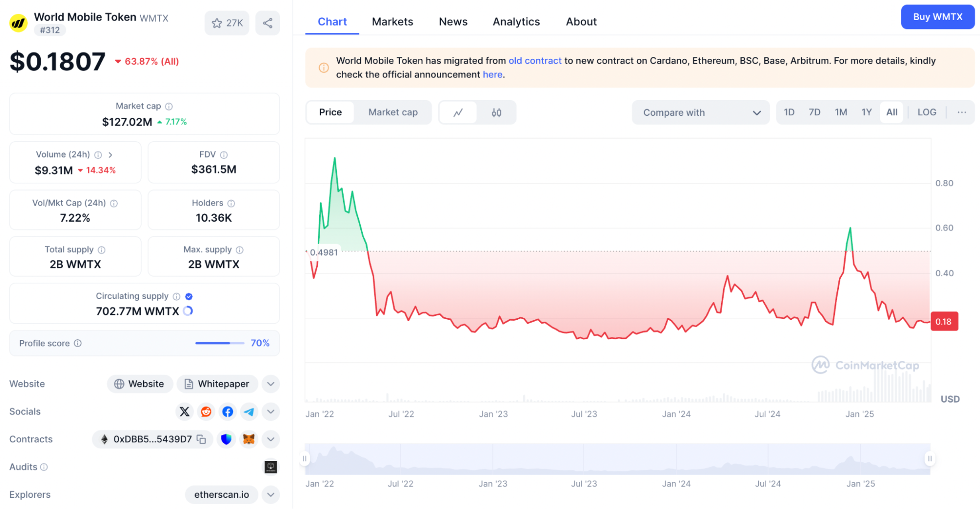Viewport: 980px width, 509px height.
Task: Set chart range to 1M
Action: pyautogui.click(x=841, y=112)
